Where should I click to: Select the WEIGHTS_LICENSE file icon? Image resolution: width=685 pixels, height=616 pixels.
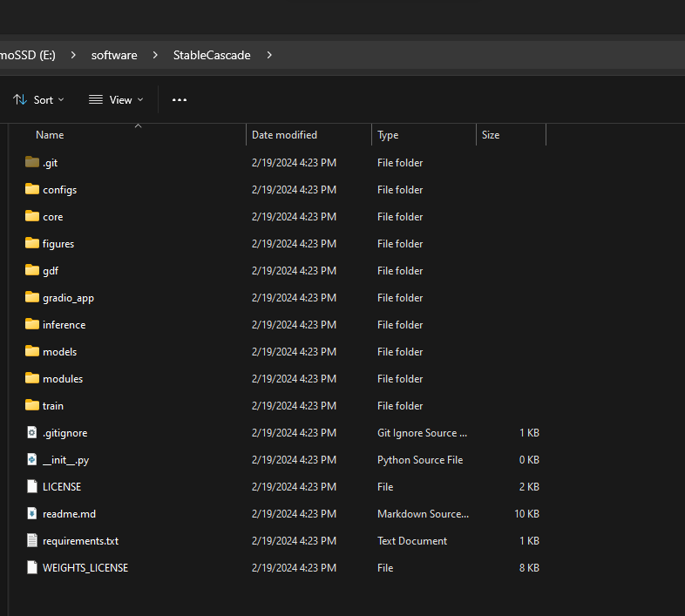pyautogui.click(x=32, y=567)
